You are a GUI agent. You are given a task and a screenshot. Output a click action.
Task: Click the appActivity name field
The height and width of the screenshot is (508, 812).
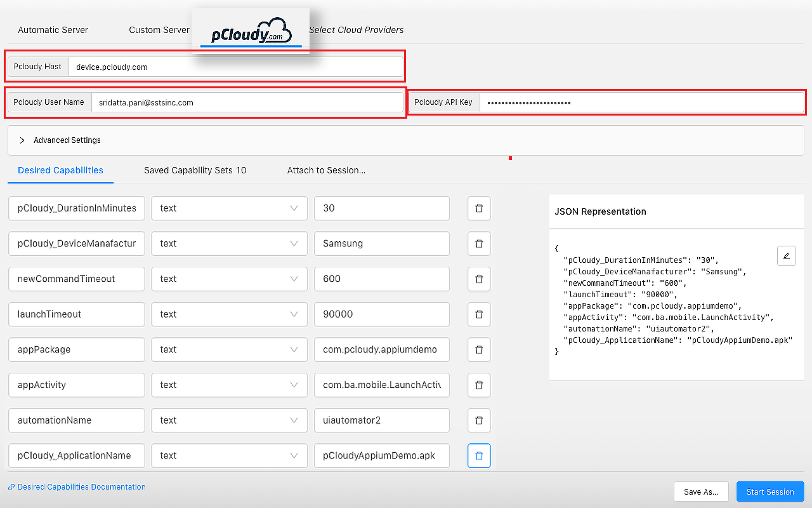[77, 385]
